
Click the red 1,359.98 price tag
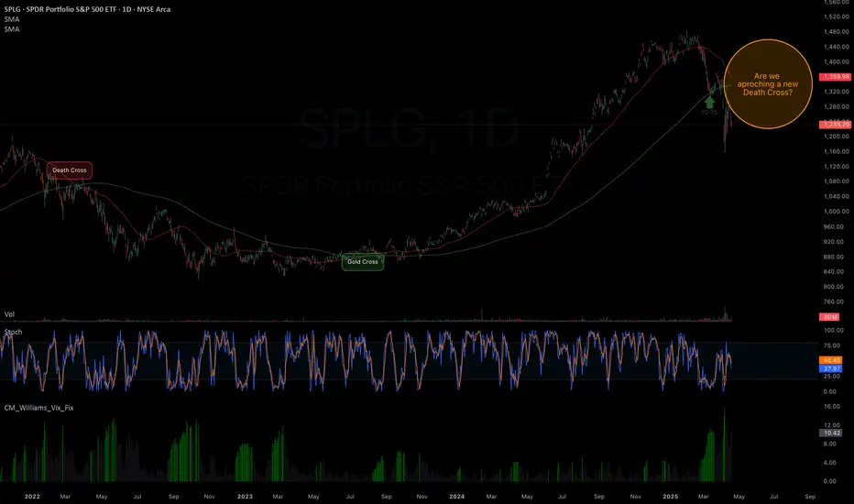click(x=836, y=77)
